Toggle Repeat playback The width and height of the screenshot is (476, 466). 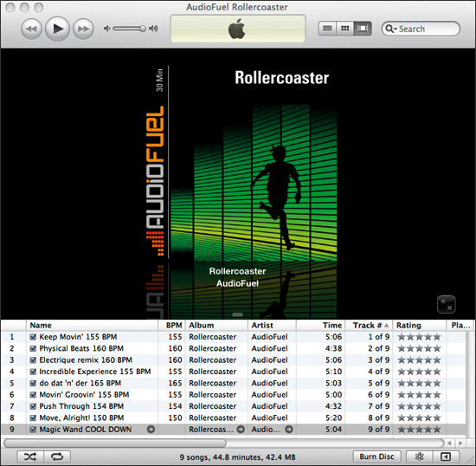click(57, 456)
